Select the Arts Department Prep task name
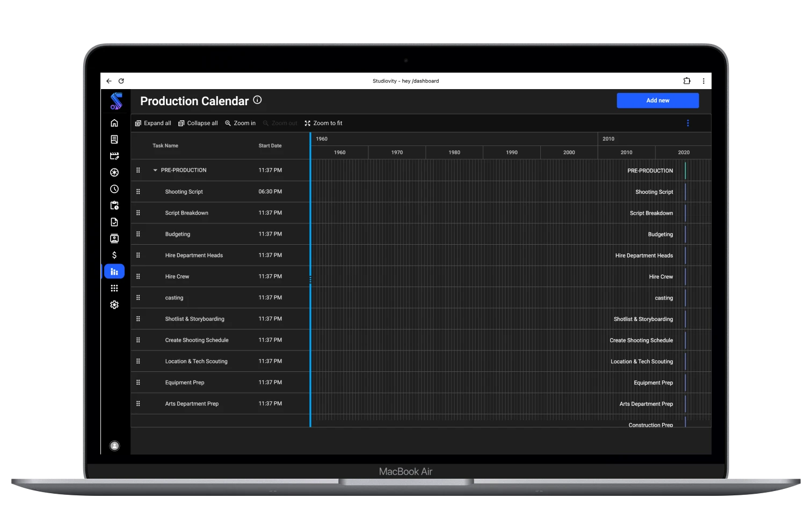812x527 pixels. click(192, 404)
